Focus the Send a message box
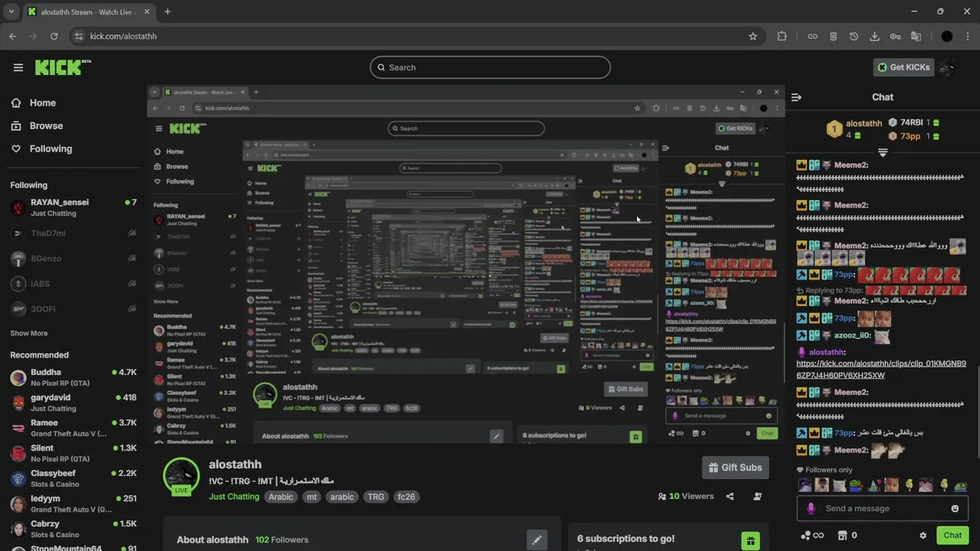The height and width of the screenshot is (551, 980). 880,508
